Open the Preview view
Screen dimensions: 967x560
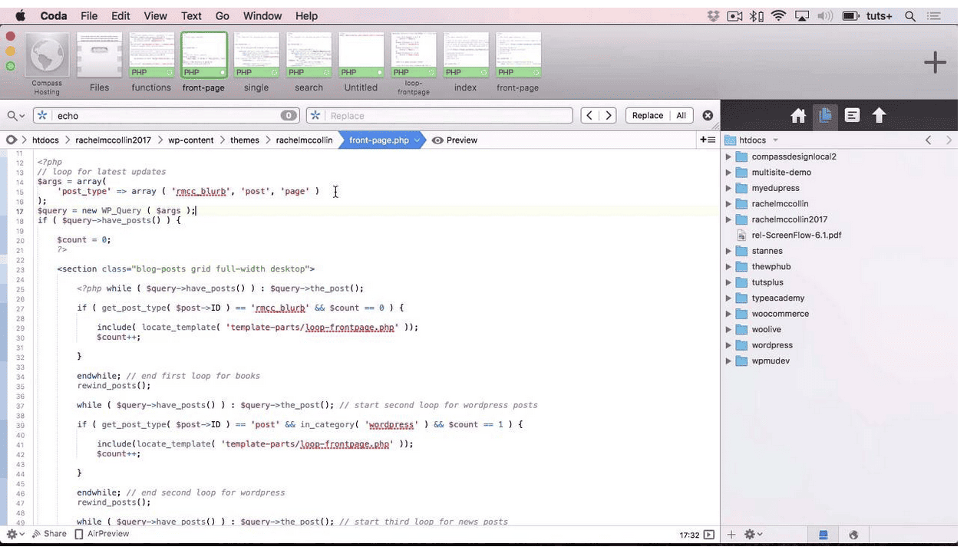coord(455,140)
